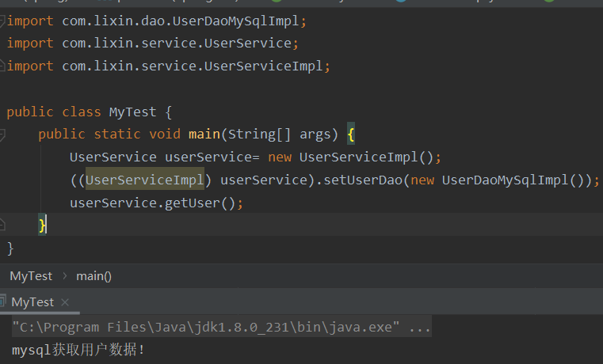Click the setUserDao method call
This screenshot has height=364, width=603.
[363, 180]
